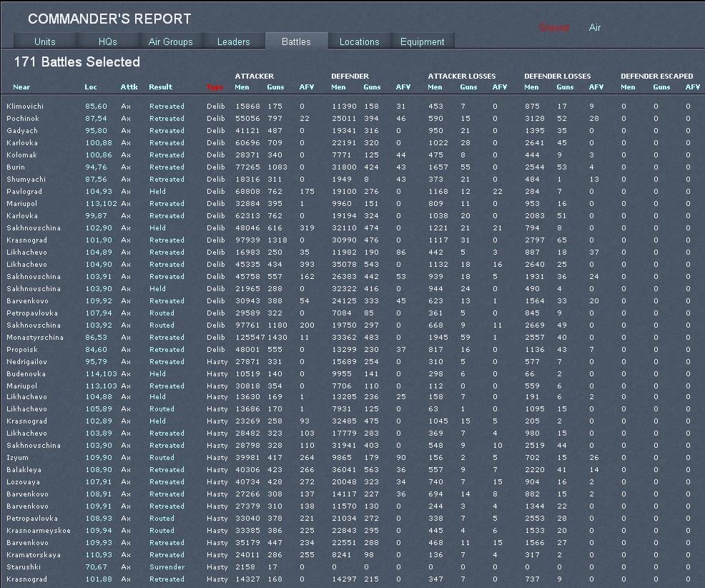705x588 pixels.
Task: Switch to the Equipment tab
Action: (x=422, y=41)
